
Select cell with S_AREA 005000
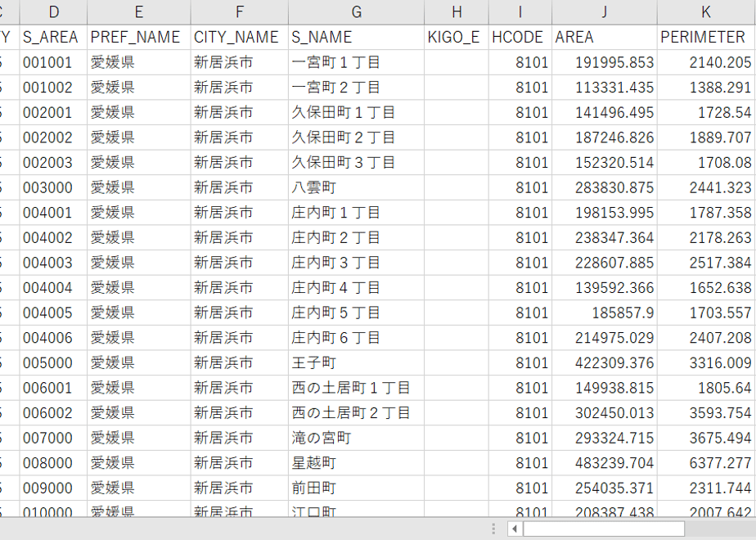pos(53,363)
